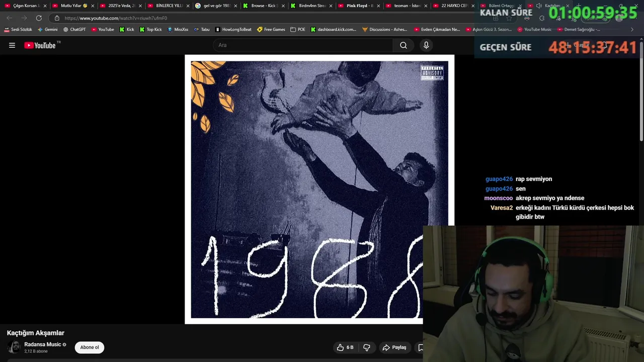Open ChatGPT bookmark
The width and height of the screenshot is (644, 362).
click(74, 30)
